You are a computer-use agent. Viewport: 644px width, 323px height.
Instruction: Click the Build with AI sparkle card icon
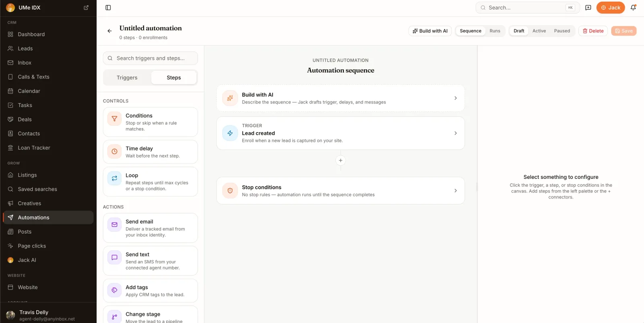(230, 98)
